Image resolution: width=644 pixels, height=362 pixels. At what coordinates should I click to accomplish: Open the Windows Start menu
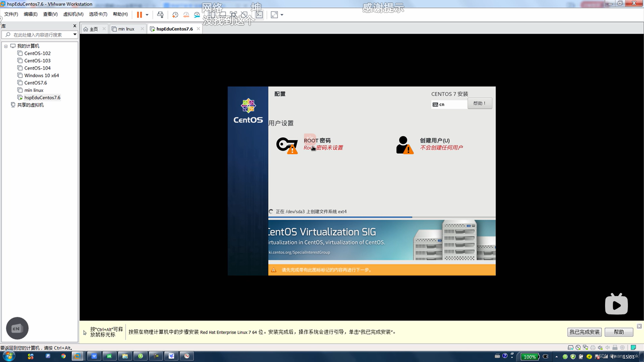(9, 356)
